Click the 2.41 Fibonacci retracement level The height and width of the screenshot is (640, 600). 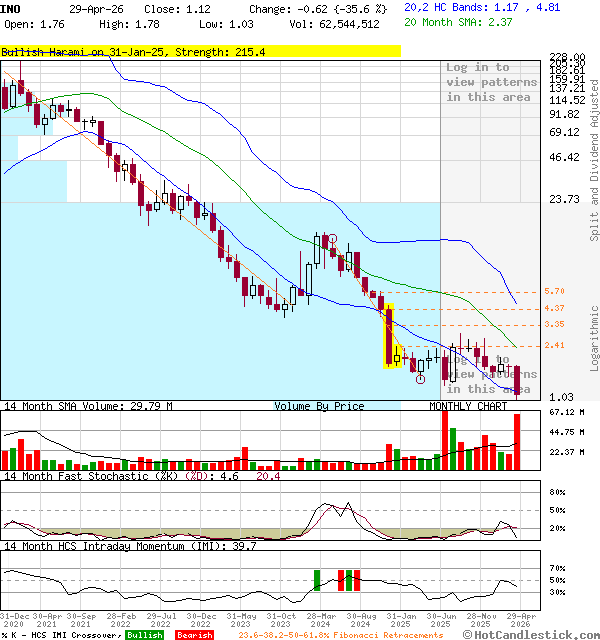tap(554, 346)
